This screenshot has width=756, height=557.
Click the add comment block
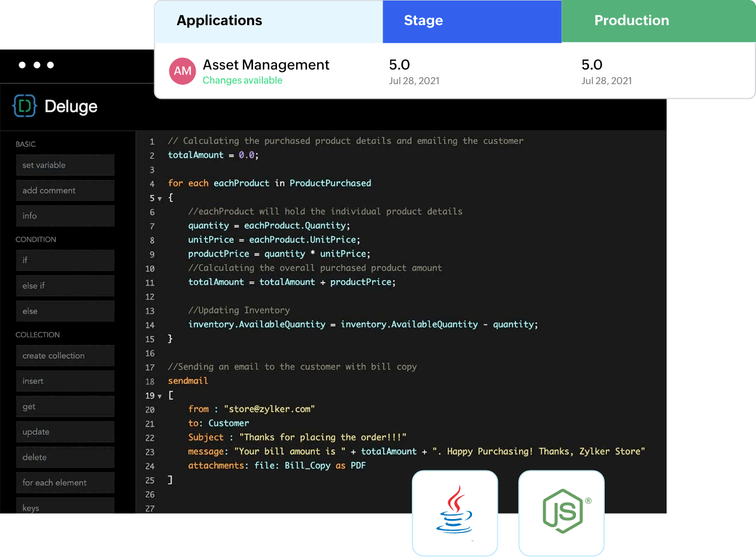tap(65, 191)
